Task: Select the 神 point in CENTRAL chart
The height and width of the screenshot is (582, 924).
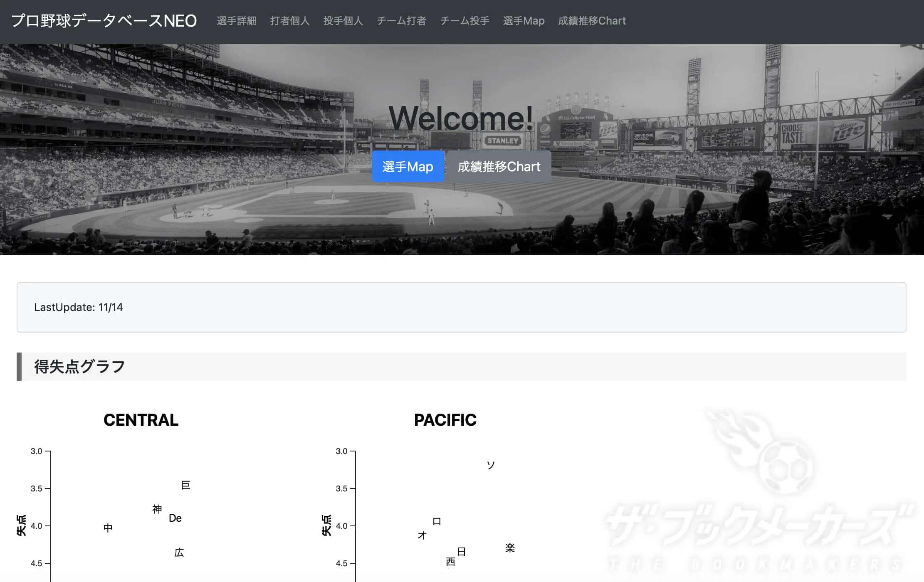Action: coord(157,509)
